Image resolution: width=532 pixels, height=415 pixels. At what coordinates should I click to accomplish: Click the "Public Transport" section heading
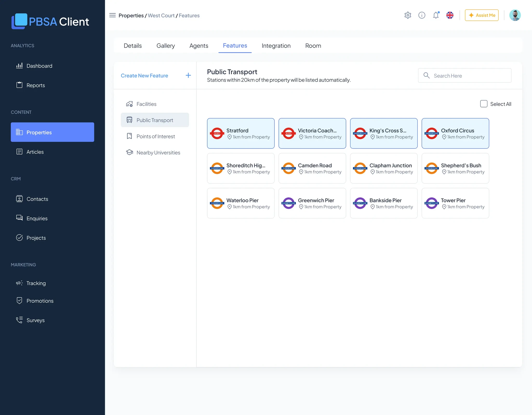(232, 72)
